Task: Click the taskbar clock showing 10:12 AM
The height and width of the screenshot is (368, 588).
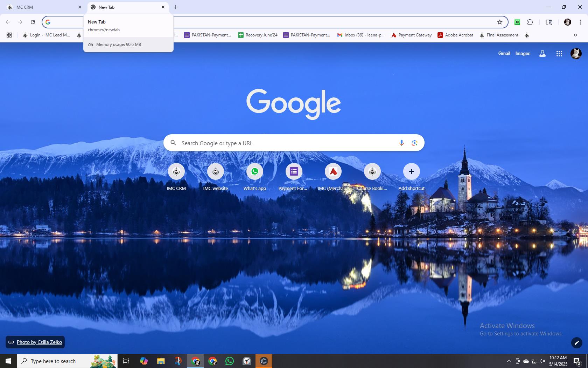Action: coord(558,361)
